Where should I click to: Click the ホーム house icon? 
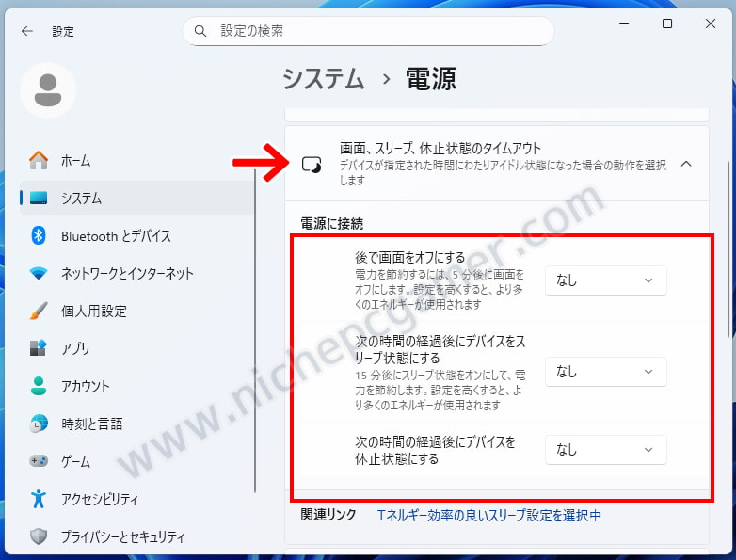click(39, 161)
